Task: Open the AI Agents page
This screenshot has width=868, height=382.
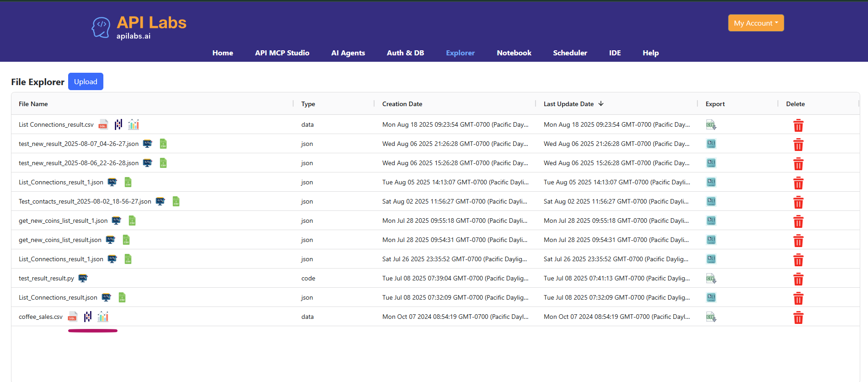Action: (348, 53)
